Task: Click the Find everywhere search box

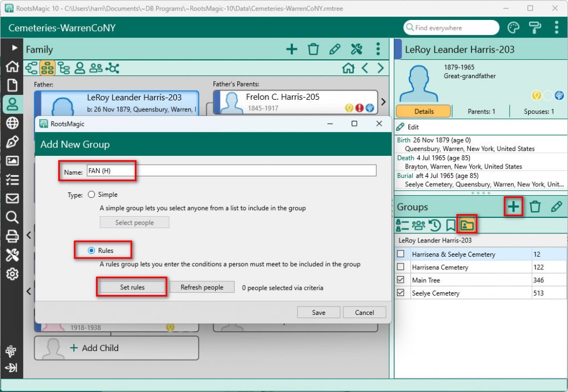Action: [451, 28]
